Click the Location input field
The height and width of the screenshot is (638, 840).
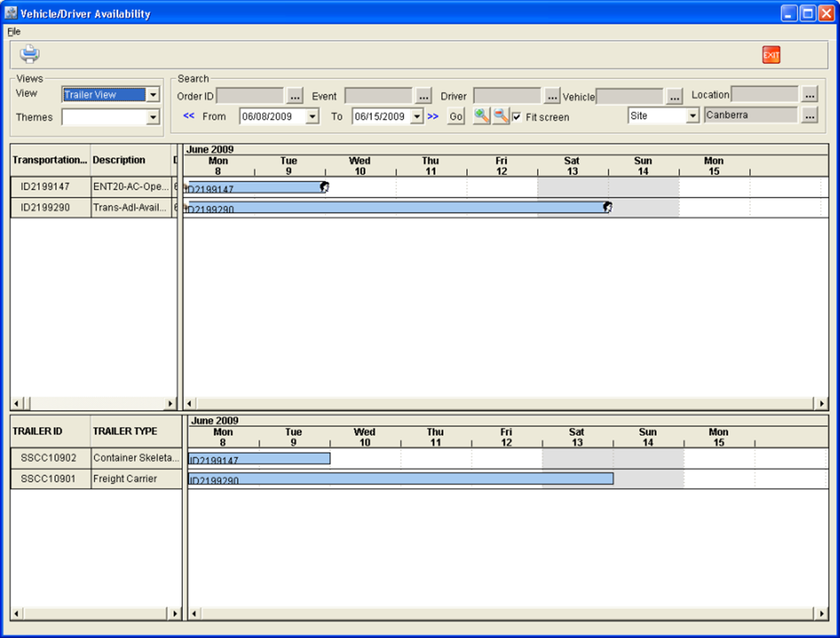point(765,94)
